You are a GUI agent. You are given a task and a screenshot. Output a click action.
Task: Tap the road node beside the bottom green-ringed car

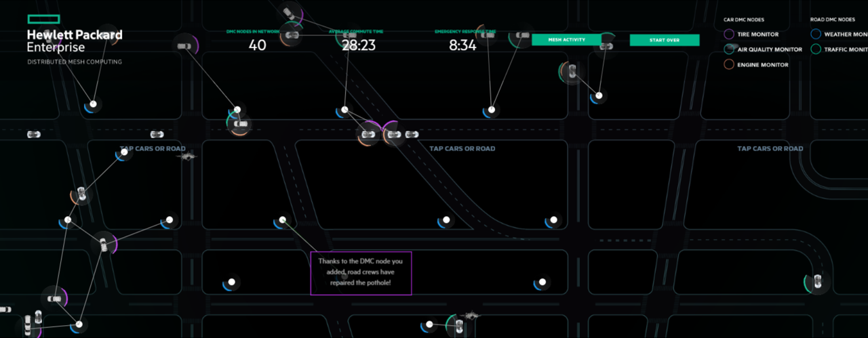click(431, 324)
